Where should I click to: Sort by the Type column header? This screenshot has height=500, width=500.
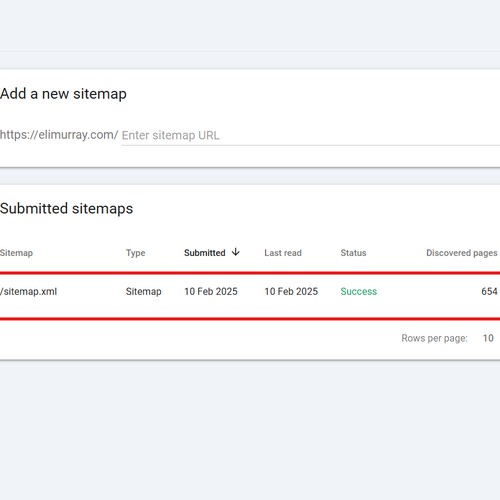[135, 253]
